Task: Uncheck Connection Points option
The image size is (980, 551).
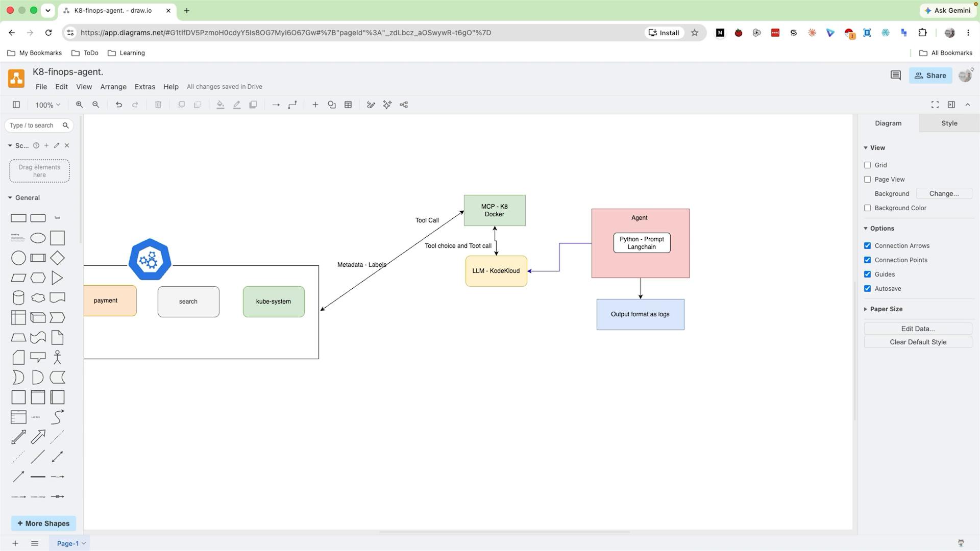Action: pyautogui.click(x=867, y=260)
